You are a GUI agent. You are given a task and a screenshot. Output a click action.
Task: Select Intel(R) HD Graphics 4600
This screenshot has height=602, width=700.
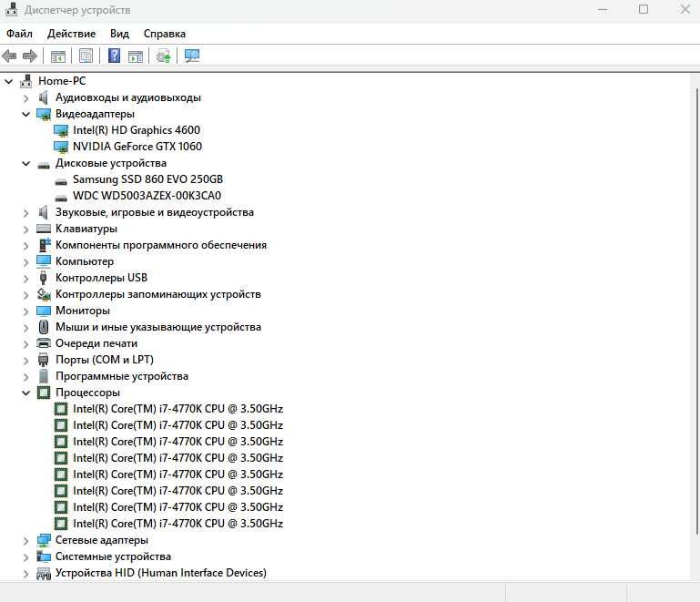tap(137, 130)
